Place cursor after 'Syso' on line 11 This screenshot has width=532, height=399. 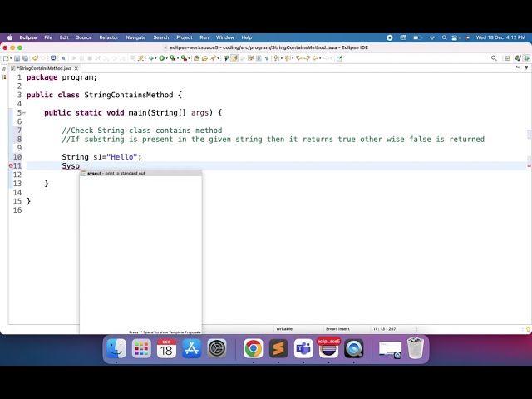click(x=80, y=166)
